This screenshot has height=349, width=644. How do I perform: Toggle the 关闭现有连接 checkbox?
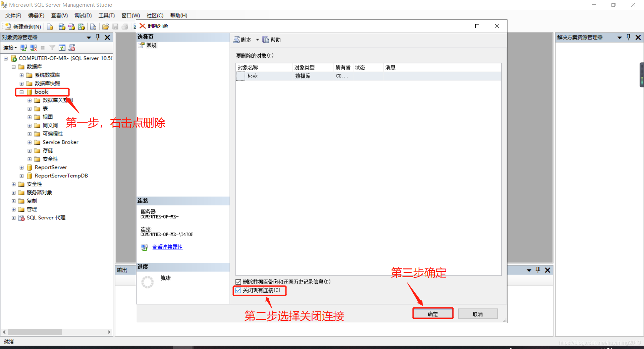pos(238,290)
